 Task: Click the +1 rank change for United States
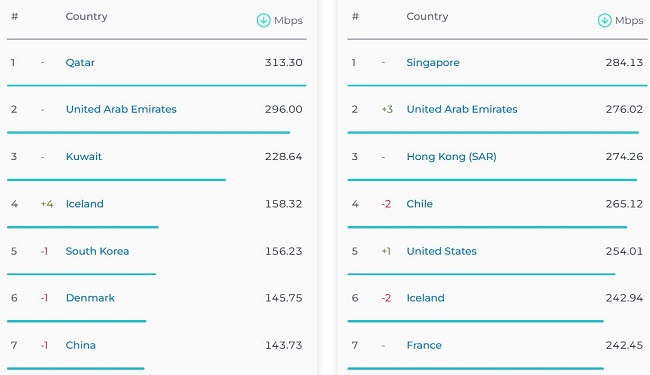tap(386, 251)
